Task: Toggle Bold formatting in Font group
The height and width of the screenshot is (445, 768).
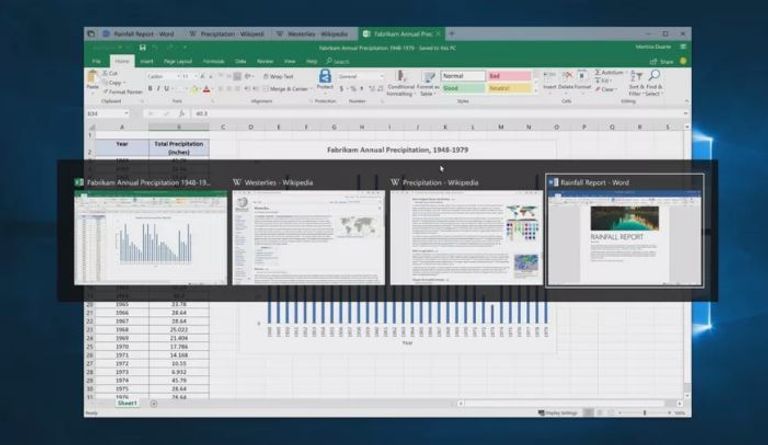Action: coord(150,88)
